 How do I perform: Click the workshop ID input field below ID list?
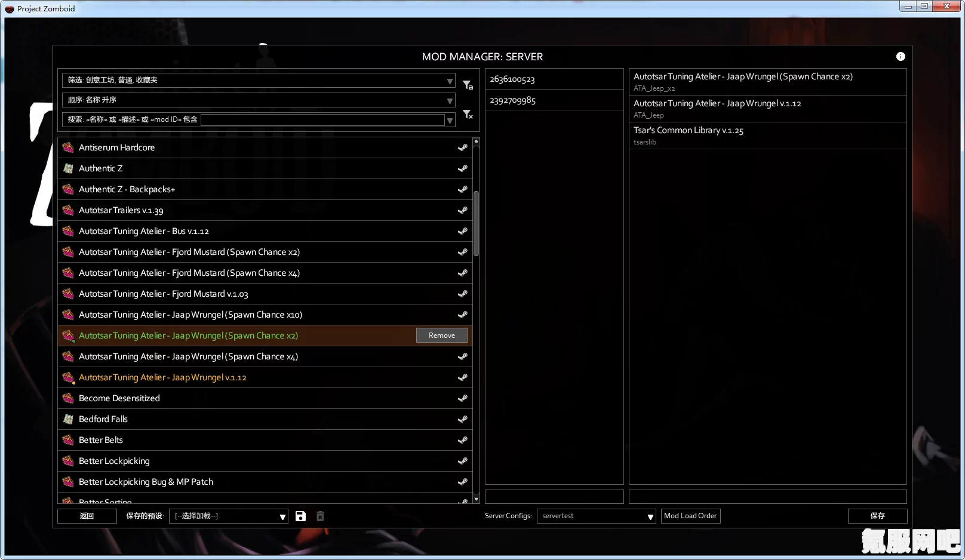pos(554,497)
